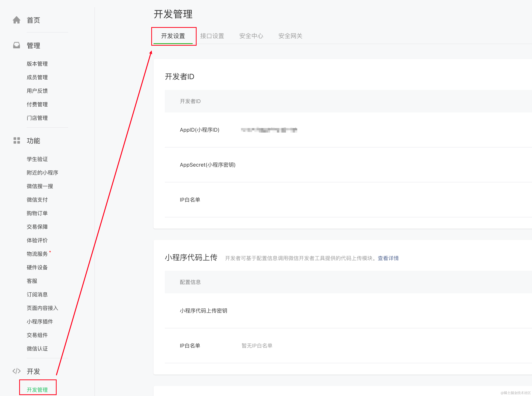Open 用户反馈 in the sidebar
Image resolution: width=532 pixels, height=396 pixels.
coord(37,91)
